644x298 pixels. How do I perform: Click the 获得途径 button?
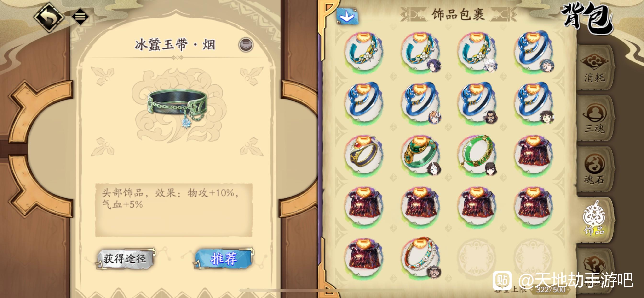pyautogui.click(x=125, y=259)
